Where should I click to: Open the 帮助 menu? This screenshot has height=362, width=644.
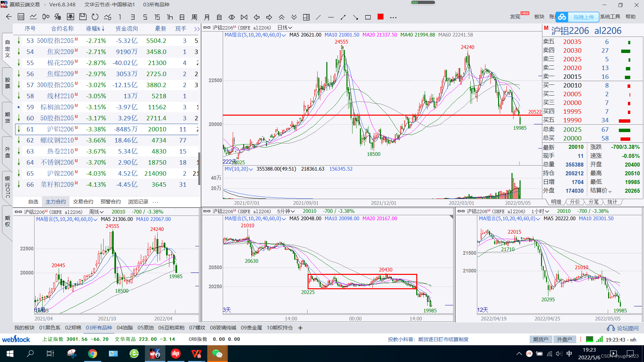(631, 16)
